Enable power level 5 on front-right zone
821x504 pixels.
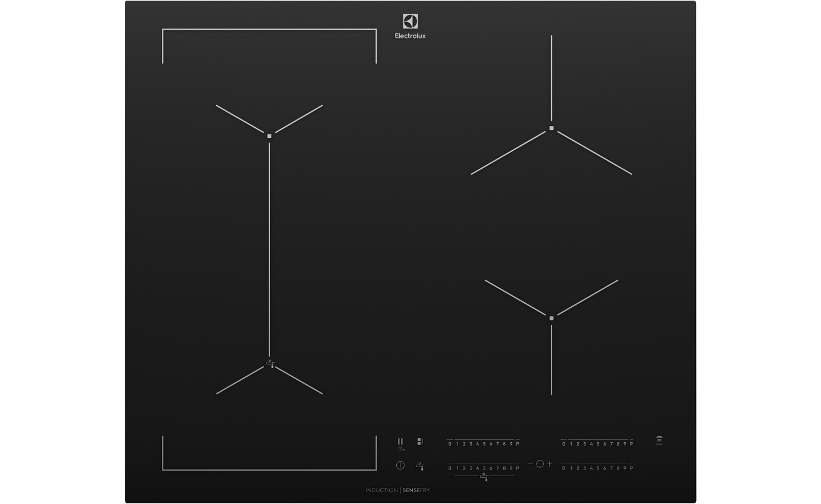598,468
